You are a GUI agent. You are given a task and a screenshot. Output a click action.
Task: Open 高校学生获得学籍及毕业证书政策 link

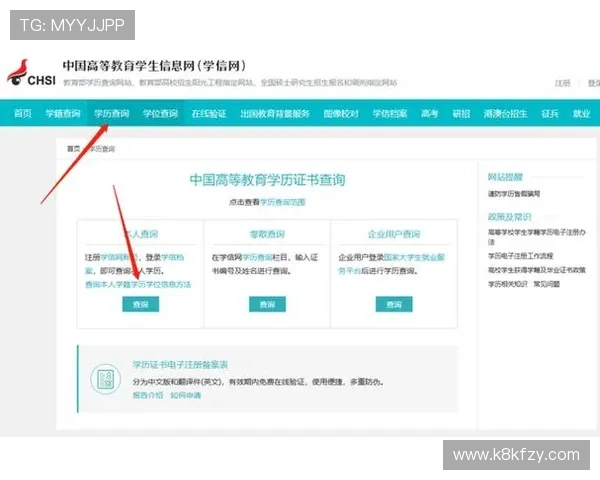coord(536,270)
